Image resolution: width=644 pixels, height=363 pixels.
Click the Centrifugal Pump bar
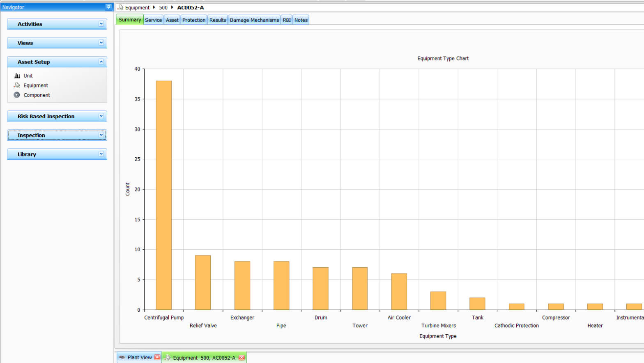pyautogui.click(x=163, y=195)
